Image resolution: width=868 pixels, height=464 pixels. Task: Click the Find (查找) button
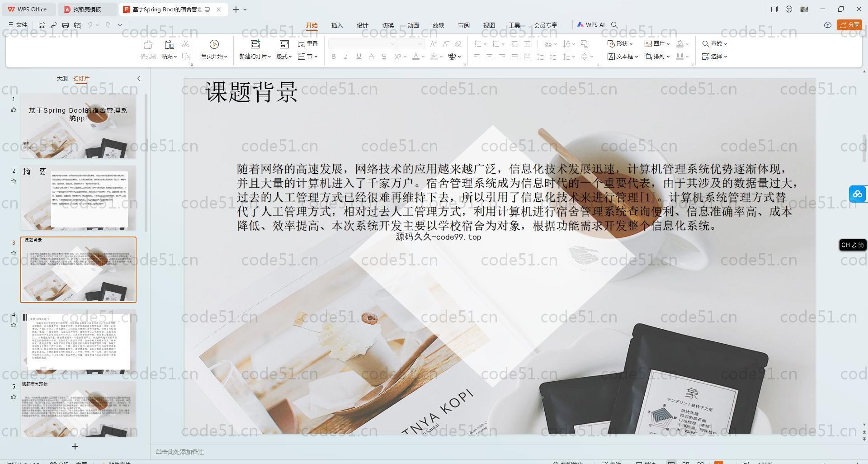(714, 44)
